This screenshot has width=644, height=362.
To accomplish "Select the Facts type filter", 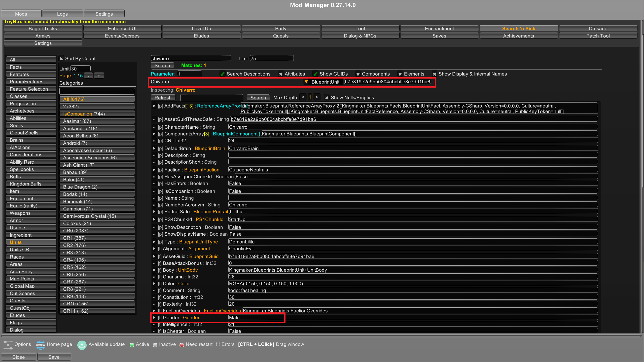I will point(31,67).
